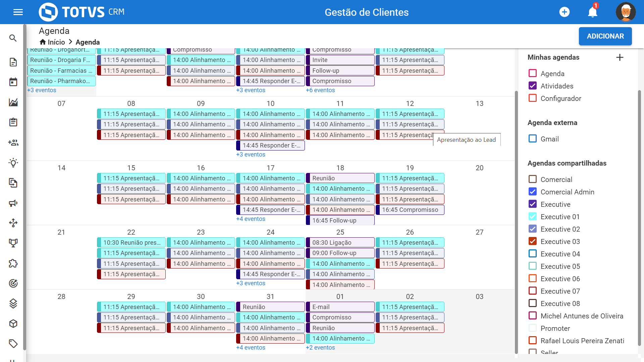Image resolution: width=644 pixels, height=362 pixels.
Task: Open the 16:45 Compromisso event on day 19
Action: click(410, 210)
